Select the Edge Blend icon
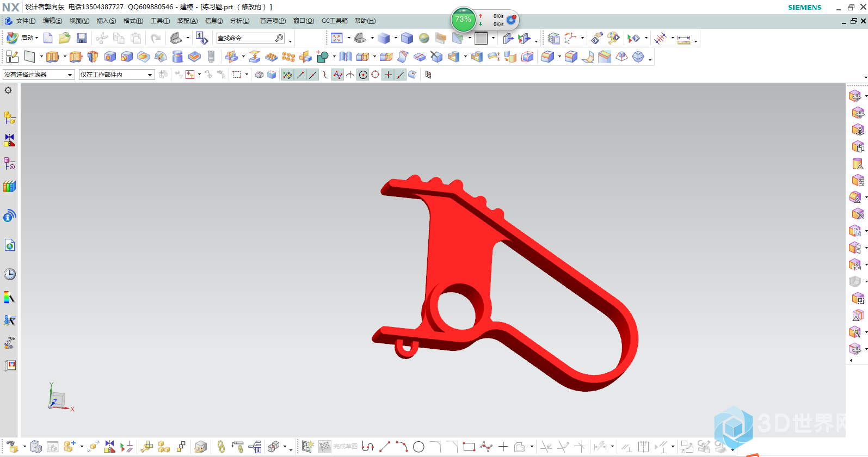The width and height of the screenshot is (868, 457). pos(548,57)
